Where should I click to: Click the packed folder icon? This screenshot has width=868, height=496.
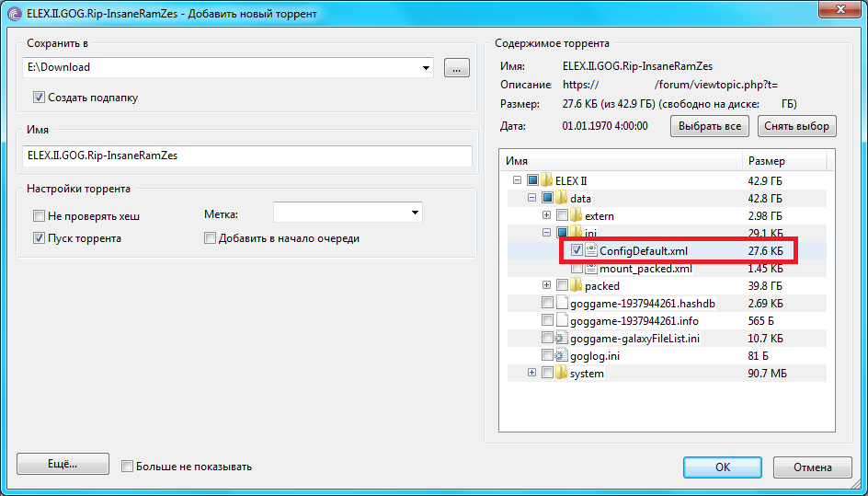click(x=577, y=285)
